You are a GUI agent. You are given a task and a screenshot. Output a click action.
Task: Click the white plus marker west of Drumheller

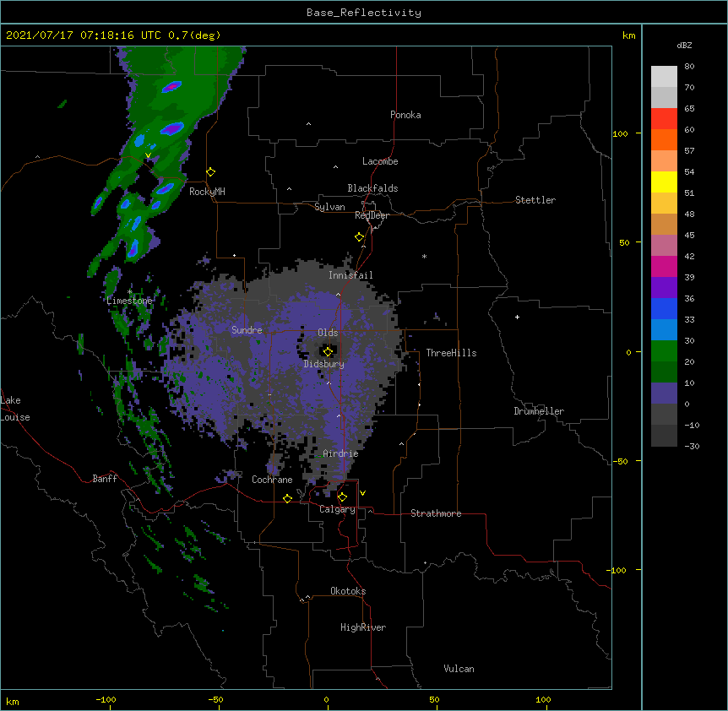click(x=517, y=317)
